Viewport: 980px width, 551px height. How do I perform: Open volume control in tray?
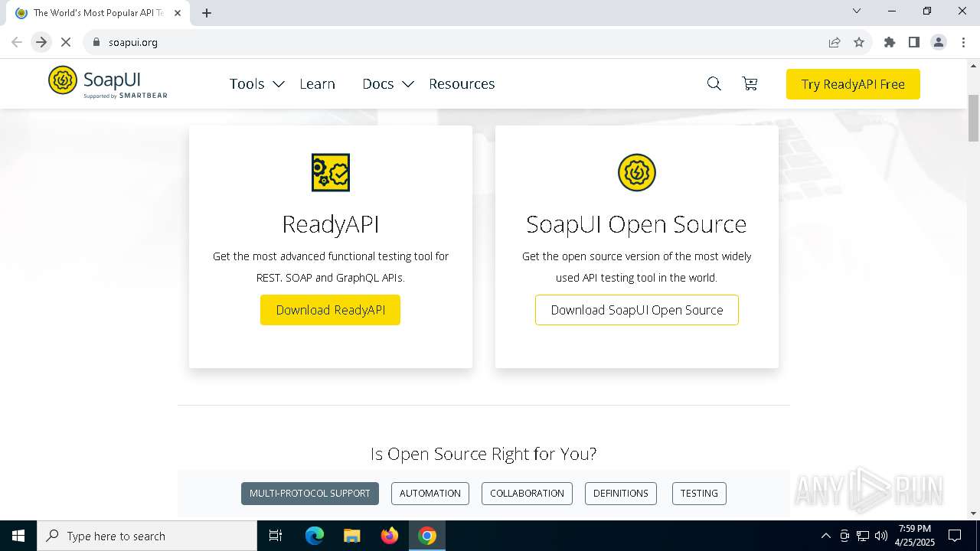point(881,536)
